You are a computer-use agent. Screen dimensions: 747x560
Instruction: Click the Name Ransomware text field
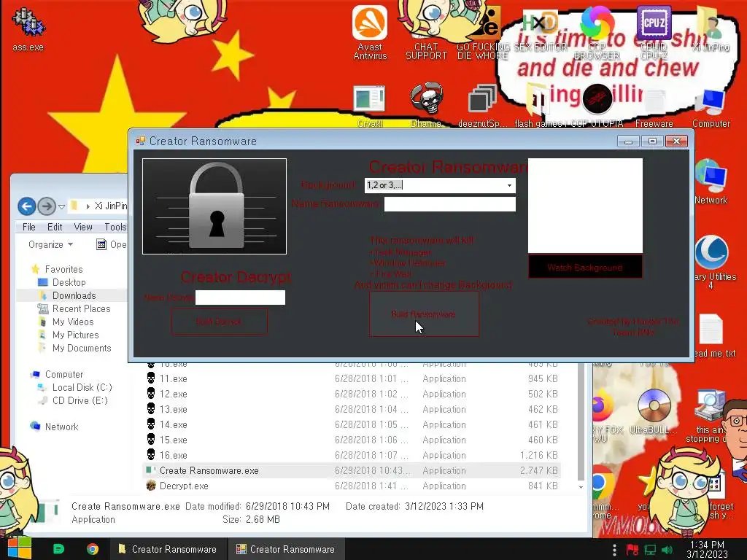449,204
